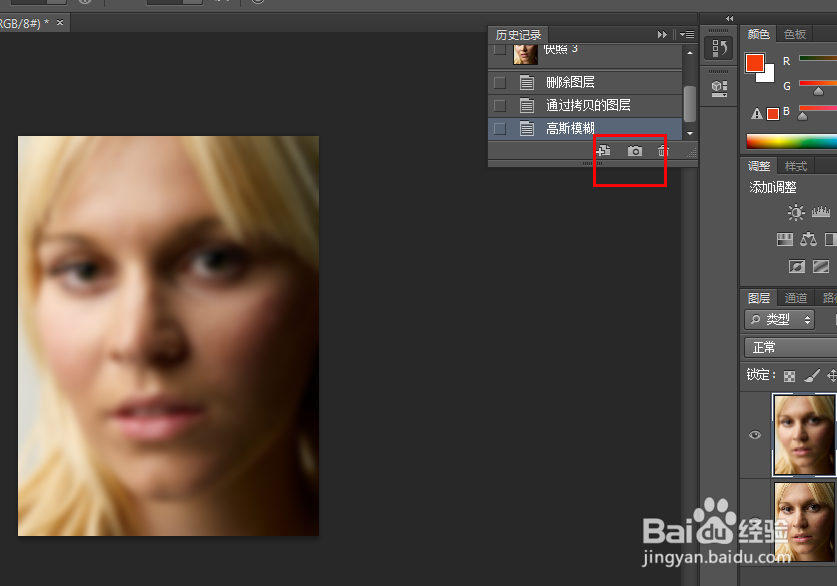
Task: Click History panel scroll up arrow
Action: pyautogui.click(x=690, y=53)
